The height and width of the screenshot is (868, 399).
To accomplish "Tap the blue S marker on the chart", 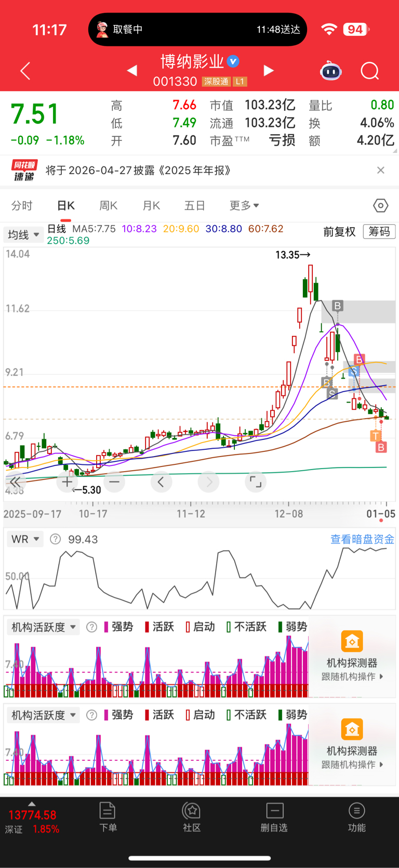I will click(x=354, y=371).
